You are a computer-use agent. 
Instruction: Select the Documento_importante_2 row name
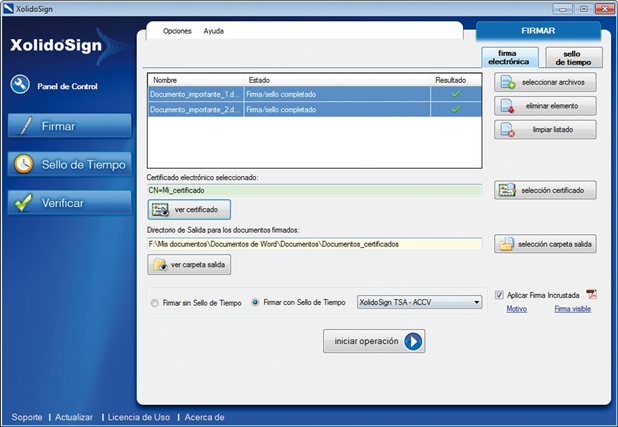tap(196, 110)
